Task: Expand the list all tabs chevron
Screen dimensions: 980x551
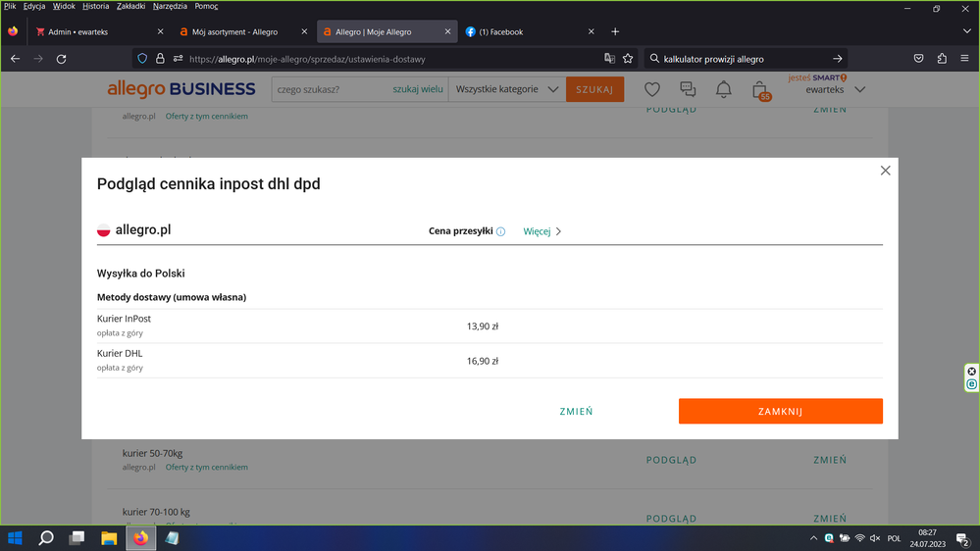Action: pos(967,31)
